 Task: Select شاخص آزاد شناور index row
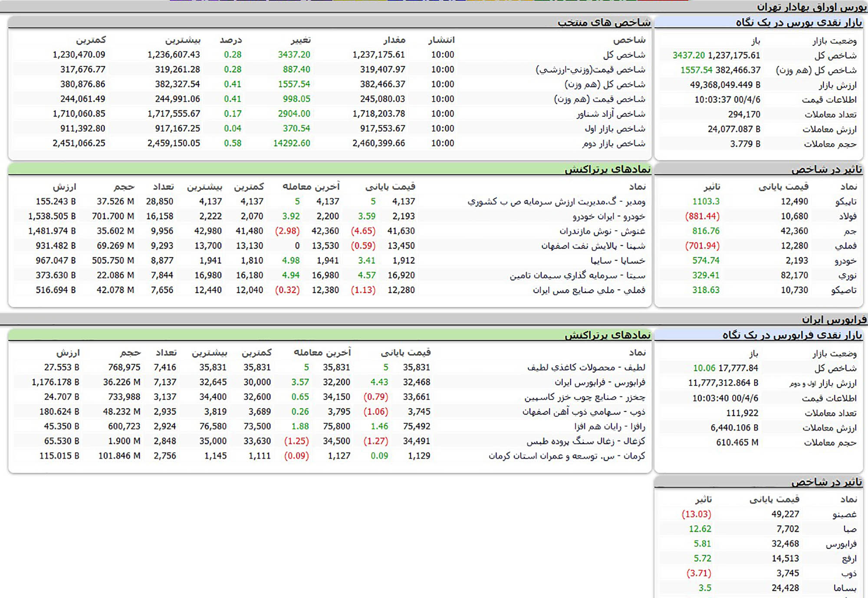coord(611,114)
